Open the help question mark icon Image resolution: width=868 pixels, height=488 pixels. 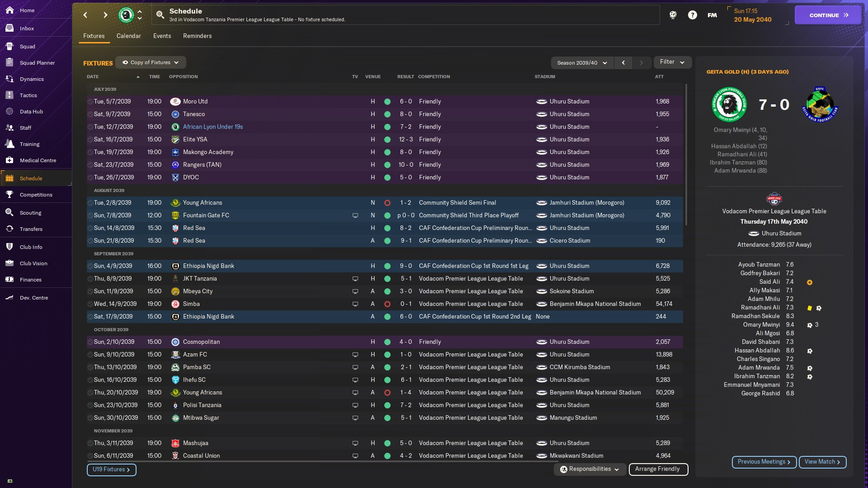click(692, 15)
